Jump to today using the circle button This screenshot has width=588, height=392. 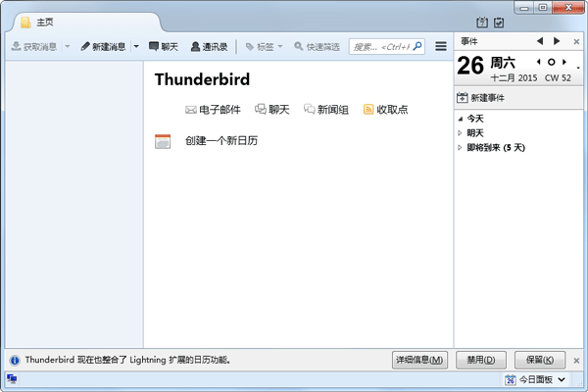coord(551,62)
